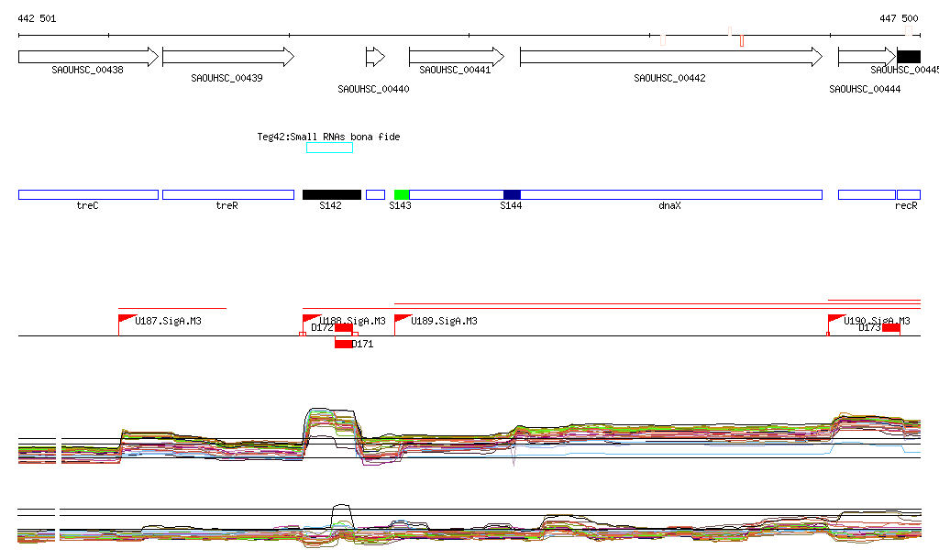Click the SAOUHSC_00441 gene arrow
Viewport: 939px width, 560px height.
(x=456, y=57)
